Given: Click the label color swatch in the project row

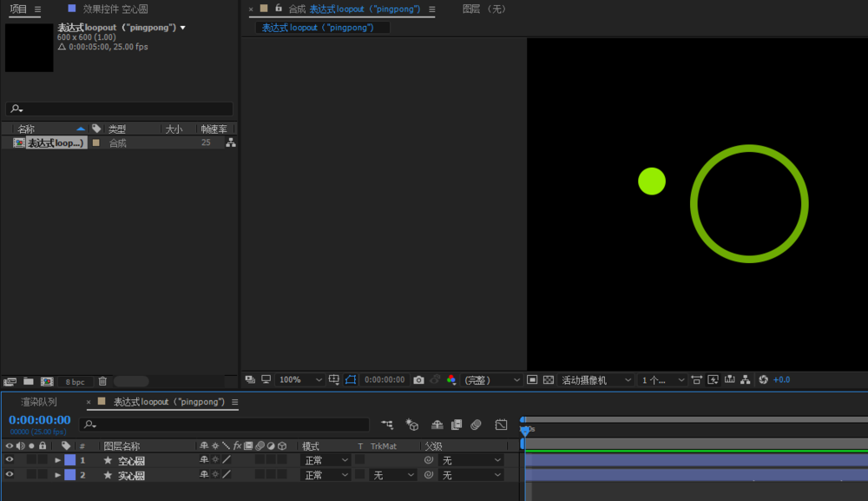Looking at the screenshot, I should pos(96,142).
